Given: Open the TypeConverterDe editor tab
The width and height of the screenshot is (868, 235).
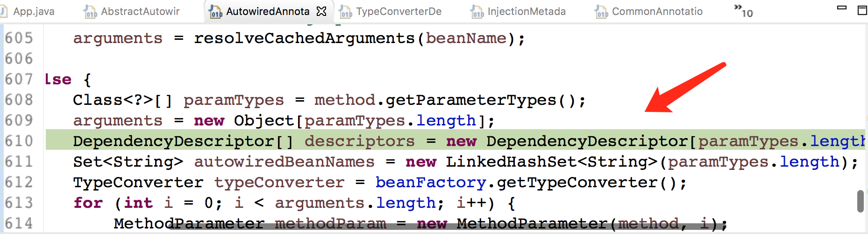Looking at the screenshot, I should [398, 11].
